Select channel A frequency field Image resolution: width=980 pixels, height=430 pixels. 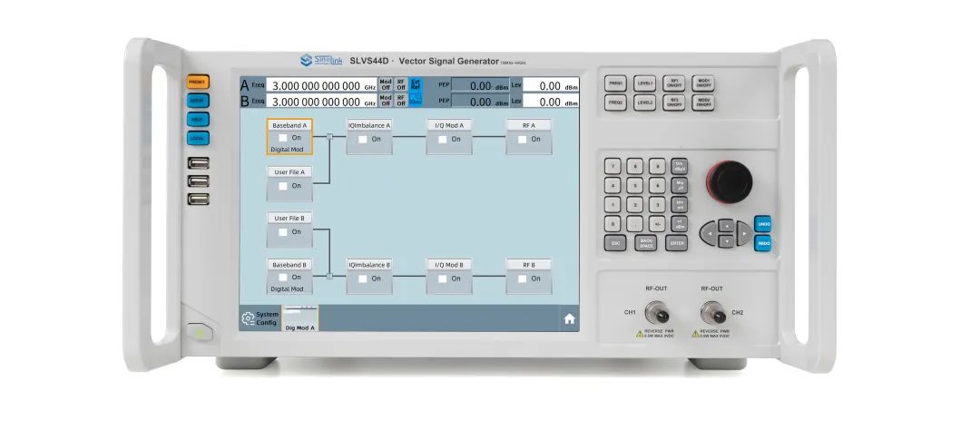tap(322, 85)
